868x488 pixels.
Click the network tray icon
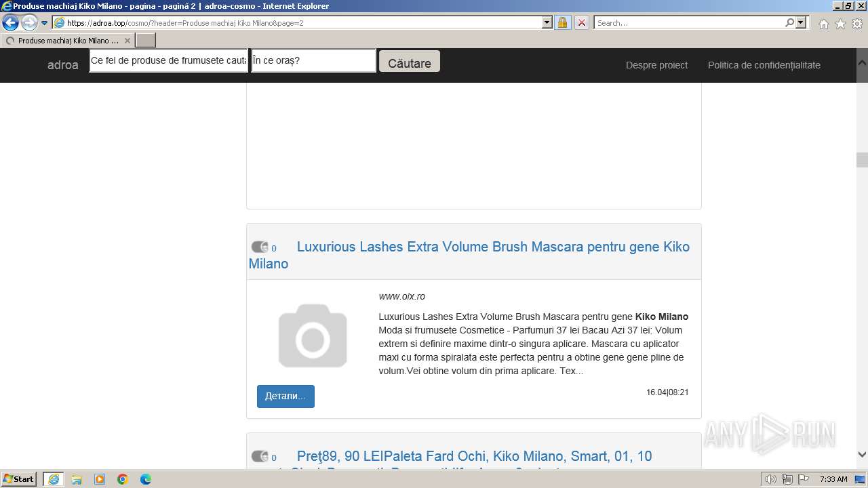787,479
